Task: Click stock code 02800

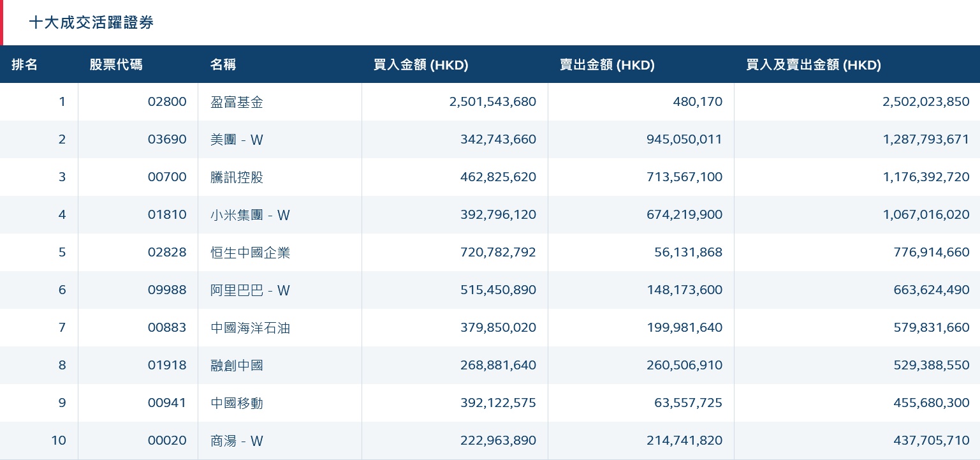Action: click(x=167, y=102)
